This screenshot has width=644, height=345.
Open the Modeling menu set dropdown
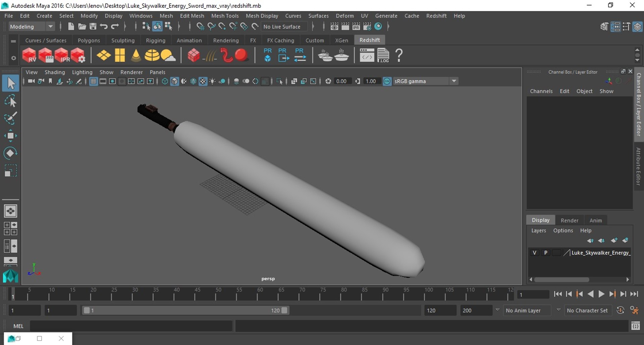[x=31, y=27]
